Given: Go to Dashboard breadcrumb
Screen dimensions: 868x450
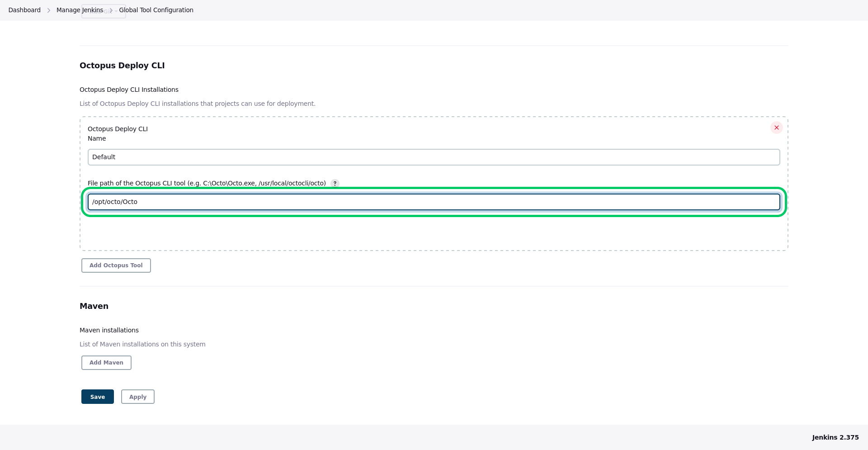Looking at the screenshot, I should tap(24, 10).
